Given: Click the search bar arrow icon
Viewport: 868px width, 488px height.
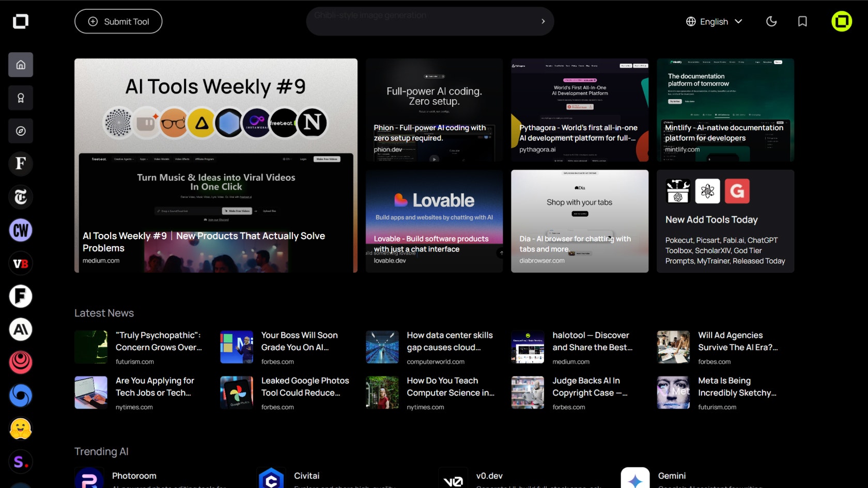Looking at the screenshot, I should tap(543, 21).
